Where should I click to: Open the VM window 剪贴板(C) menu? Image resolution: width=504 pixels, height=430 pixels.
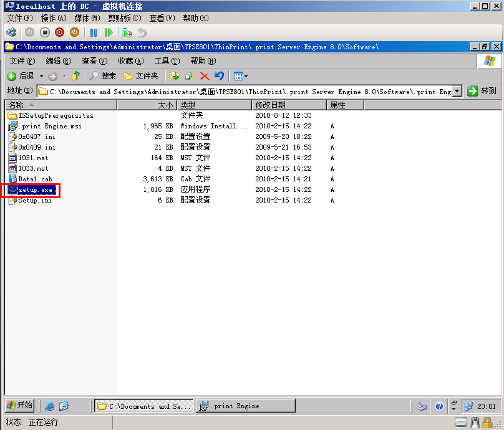(x=125, y=18)
